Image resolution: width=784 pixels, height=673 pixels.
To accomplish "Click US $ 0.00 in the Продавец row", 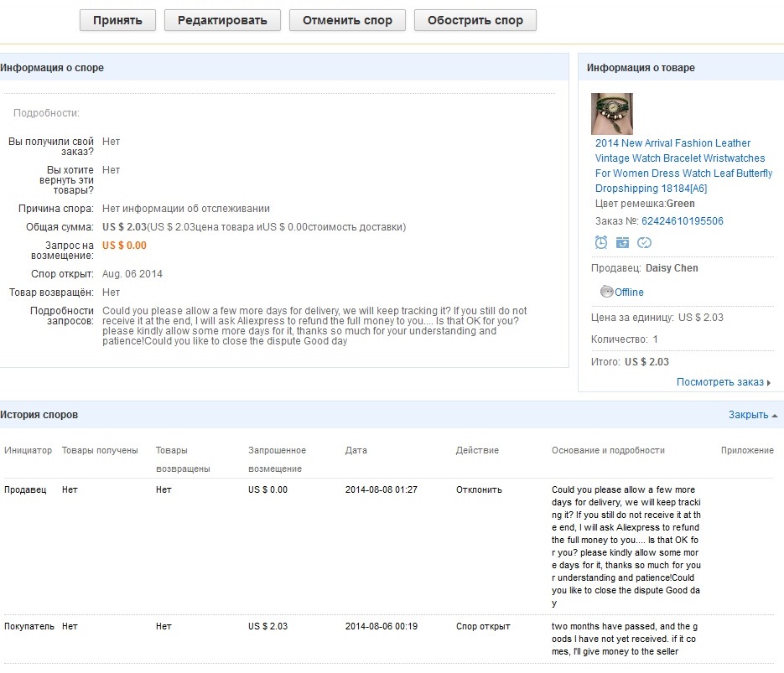I will pos(267,489).
